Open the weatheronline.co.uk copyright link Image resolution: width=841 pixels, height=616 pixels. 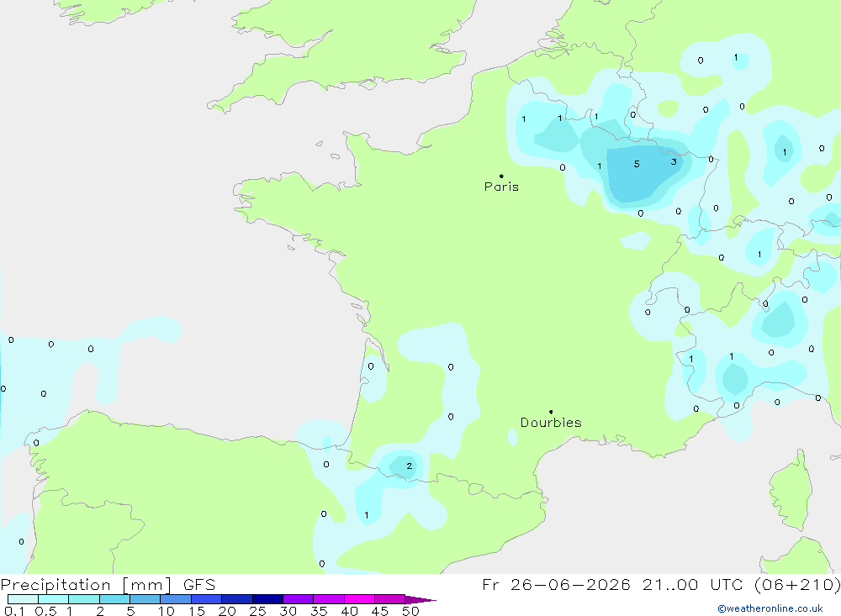(x=770, y=608)
